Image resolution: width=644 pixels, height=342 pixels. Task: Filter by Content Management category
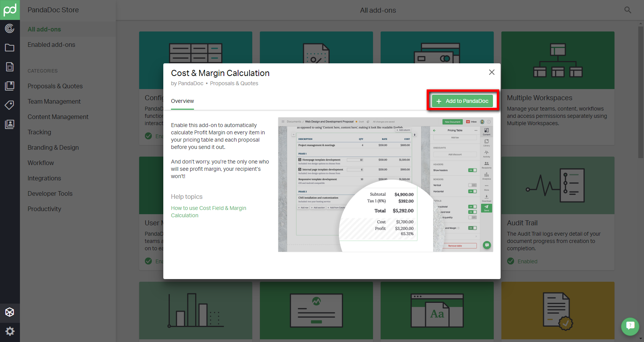pos(58,117)
